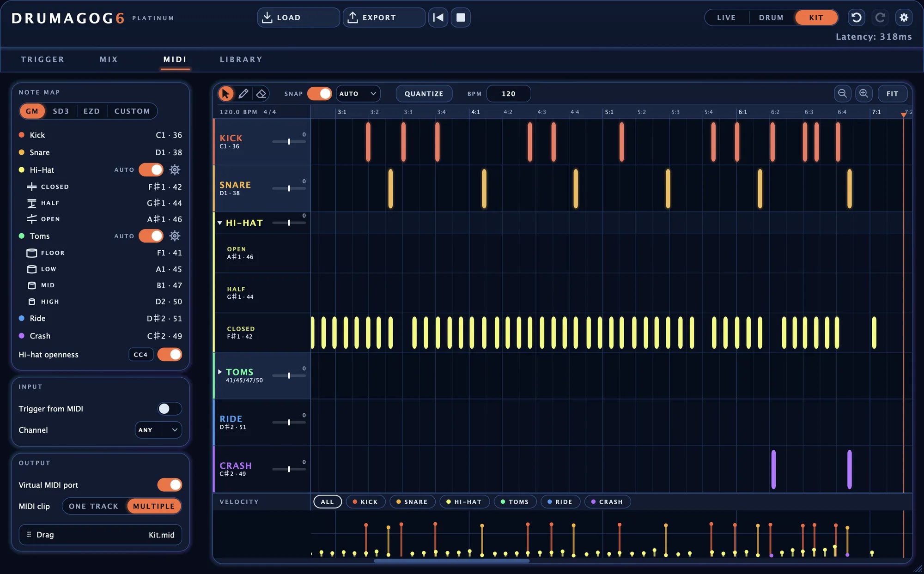Expand the Toms track group

coord(220,372)
